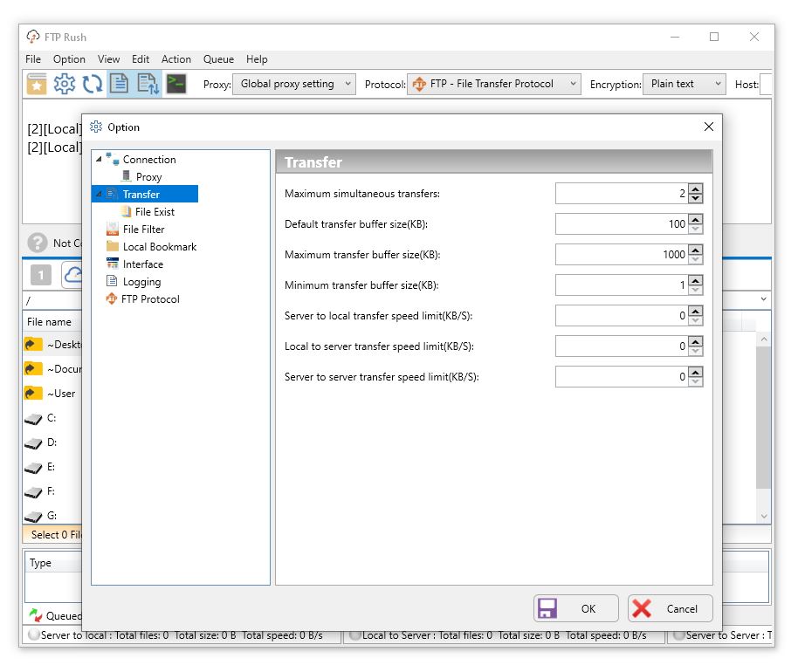Click OK to save options
Image resolution: width=798 pixels, height=672 pixels.
click(x=575, y=609)
